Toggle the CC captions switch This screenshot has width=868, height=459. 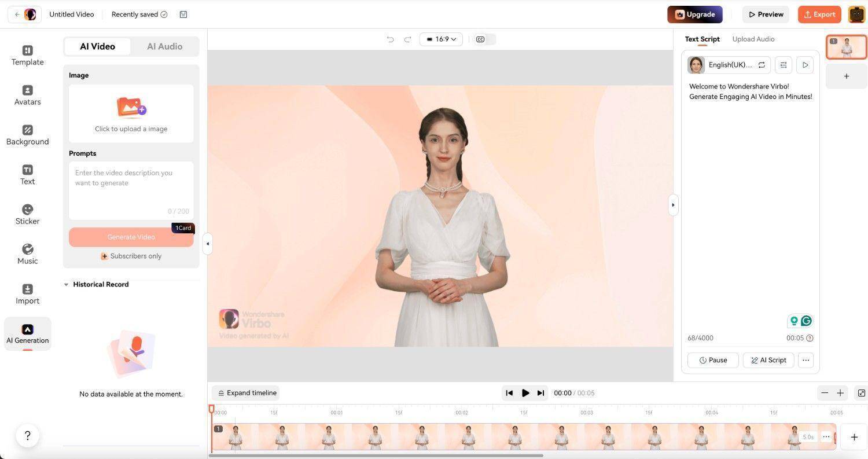[485, 39]
